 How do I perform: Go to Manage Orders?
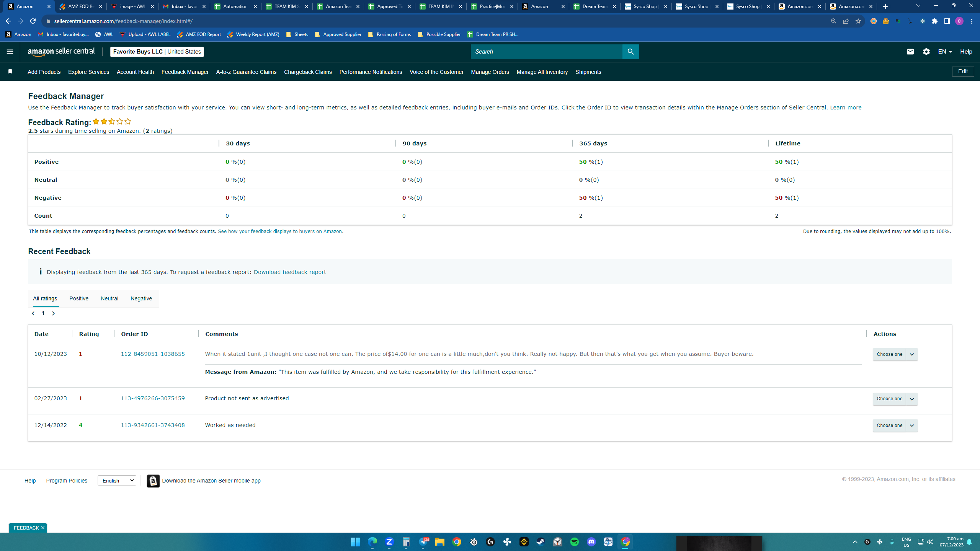490,72
